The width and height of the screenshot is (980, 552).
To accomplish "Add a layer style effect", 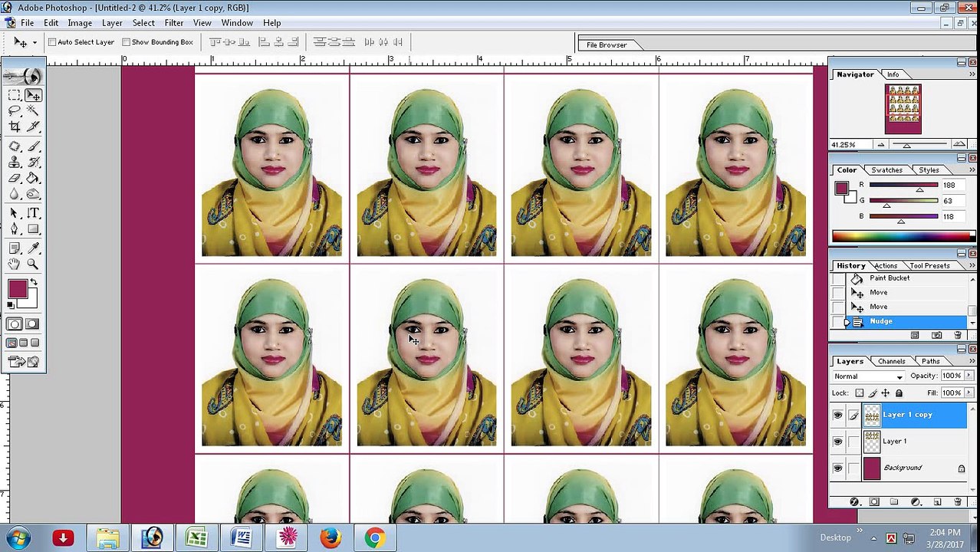I will click(x=854, y=502).
